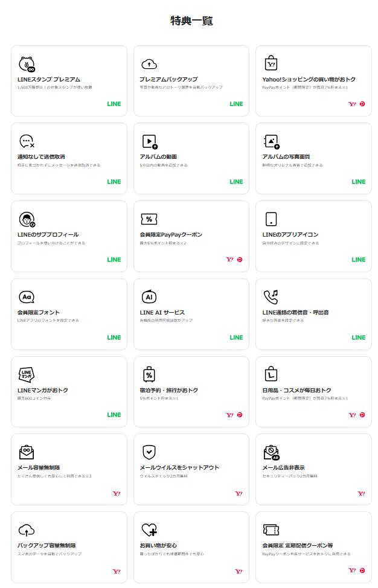Click the メール容量無制限 infinity envelope icon
This screenshot has width=378, height=588.
pyautogui.click(x=27, y=452)
